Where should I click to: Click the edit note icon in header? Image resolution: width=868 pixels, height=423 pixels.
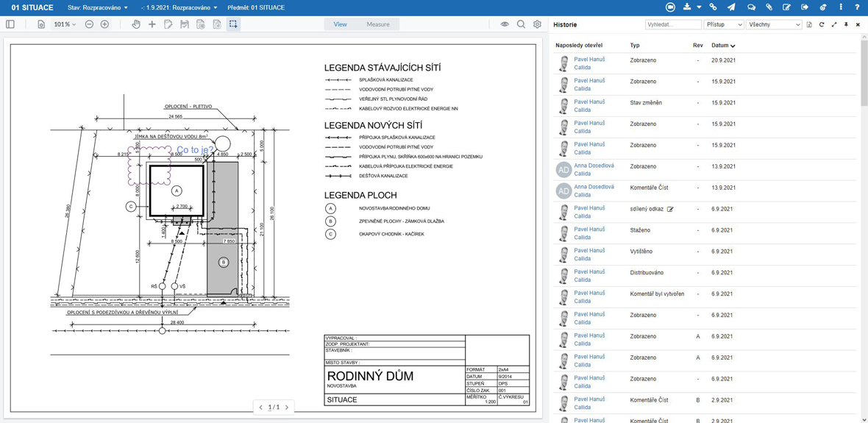click(x=786, y=7)
